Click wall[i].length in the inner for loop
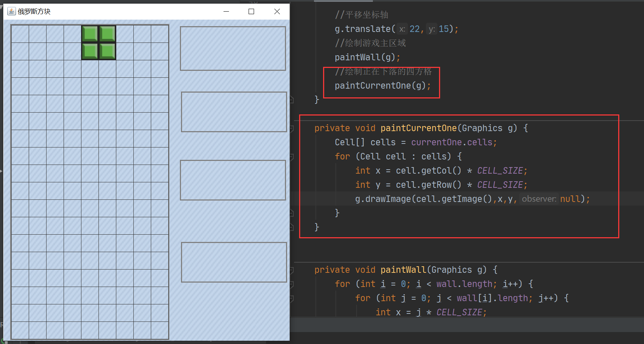This screenshot has height=344, width=644. 492,298
